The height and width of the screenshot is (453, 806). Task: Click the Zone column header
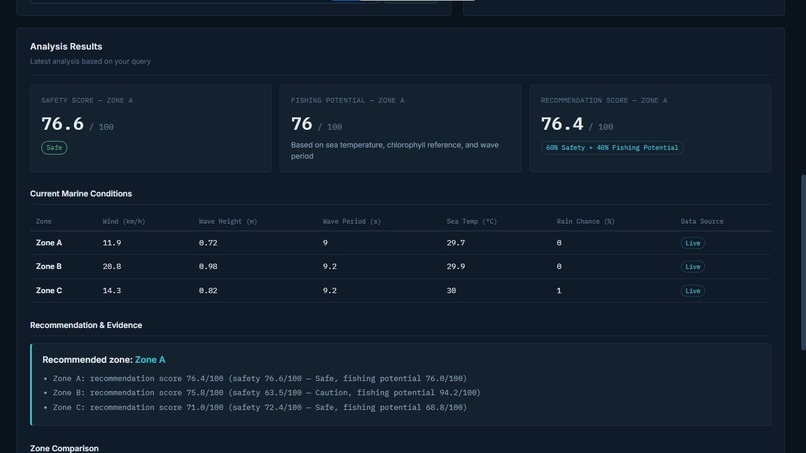point(44,222)
